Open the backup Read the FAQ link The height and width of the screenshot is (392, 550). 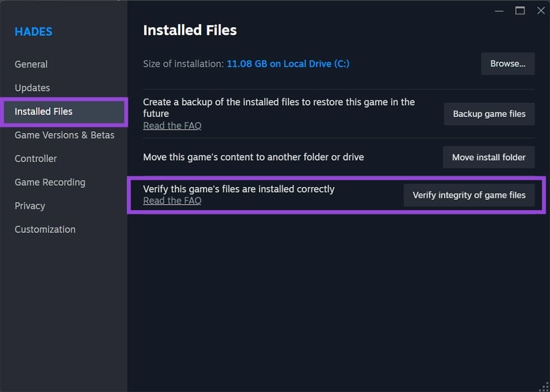[x=172, y=125]
